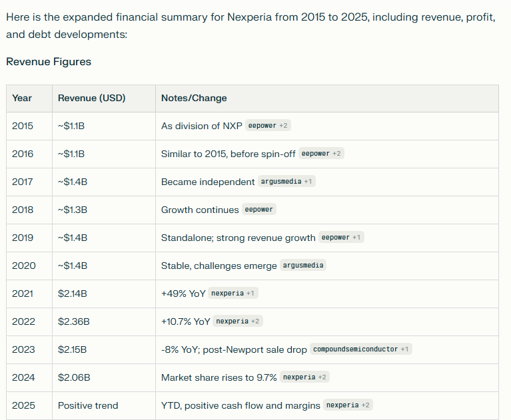
Task: Open the compoundsemiconductor citation chip
Action: 360,349
